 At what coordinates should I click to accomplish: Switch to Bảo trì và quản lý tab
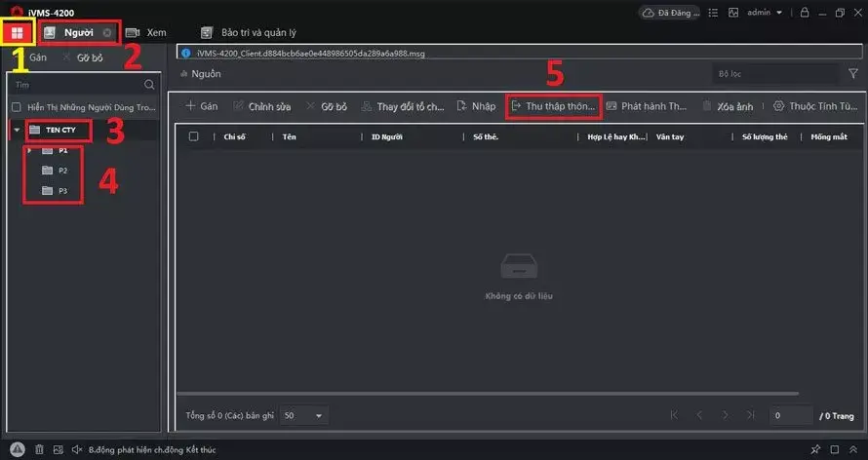click(249, 32)
